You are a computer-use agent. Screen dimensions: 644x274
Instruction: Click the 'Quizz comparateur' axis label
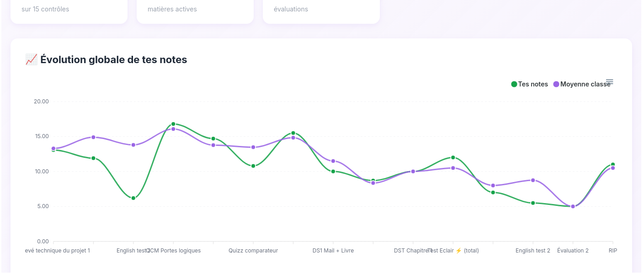tap(253, 251)
